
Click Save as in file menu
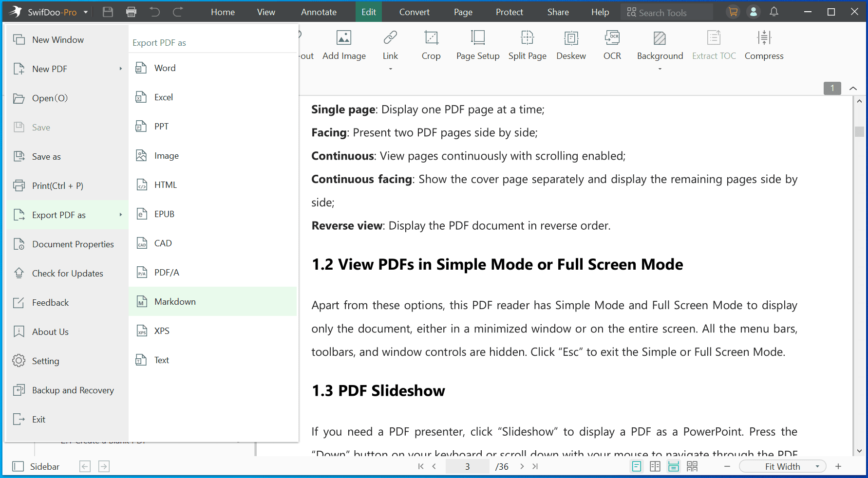[x=67, y=157]
